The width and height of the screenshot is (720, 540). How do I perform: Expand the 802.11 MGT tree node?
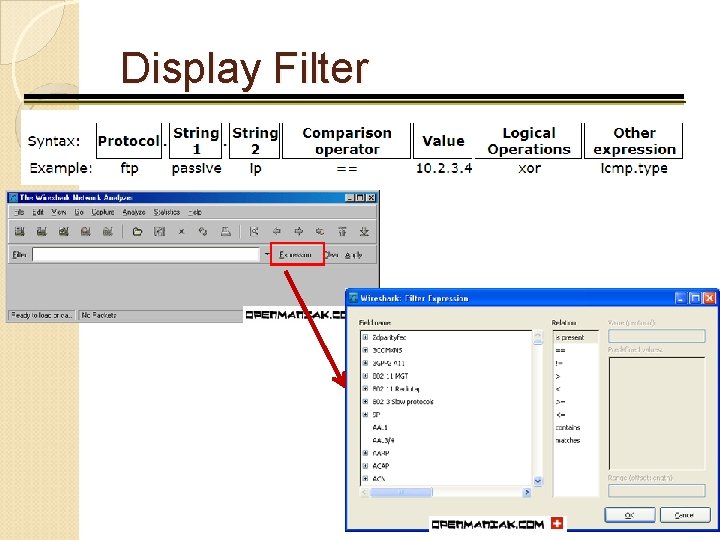[366, 376]
